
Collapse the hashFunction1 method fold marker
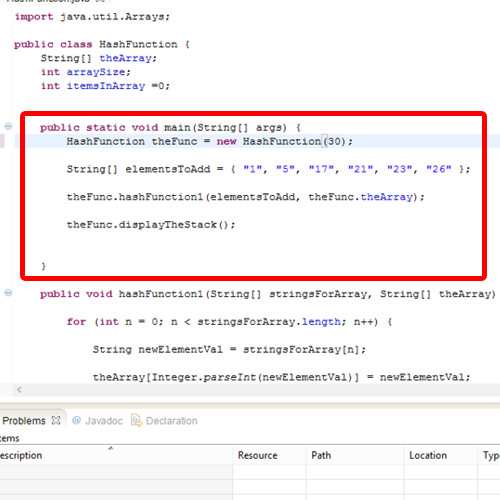8,293
